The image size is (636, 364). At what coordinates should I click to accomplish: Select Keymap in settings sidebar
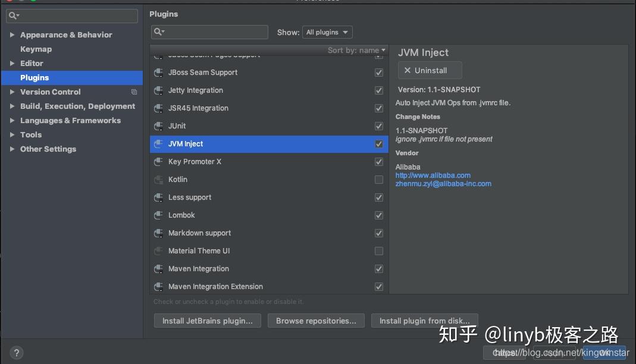(36, 49)
